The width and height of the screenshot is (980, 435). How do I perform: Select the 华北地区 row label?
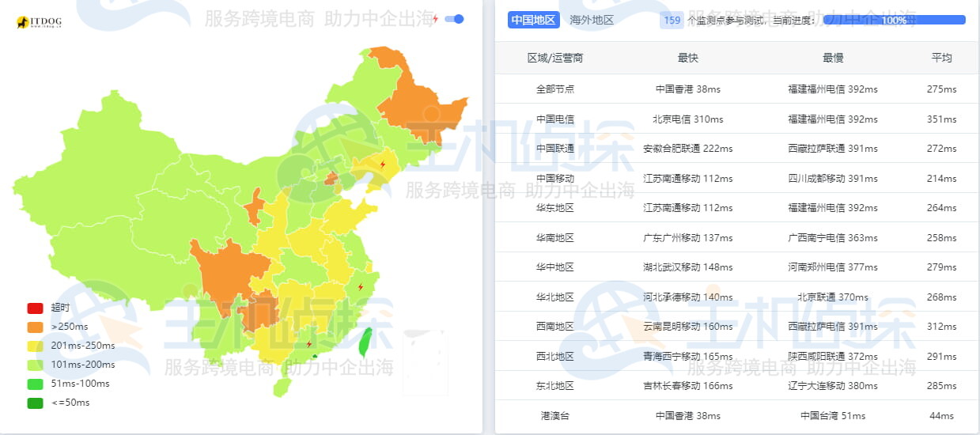pyautogui.click(x=555, y=297)
